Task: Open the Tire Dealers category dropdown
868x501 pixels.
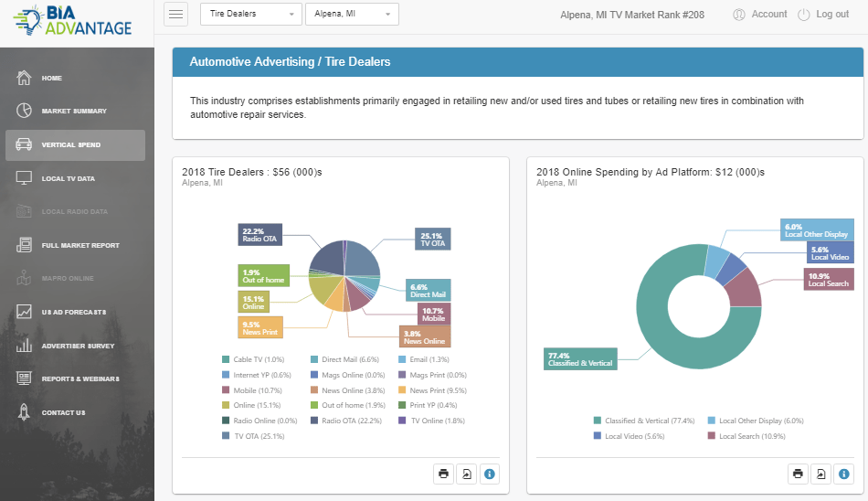Action: (x=251, y=14)
